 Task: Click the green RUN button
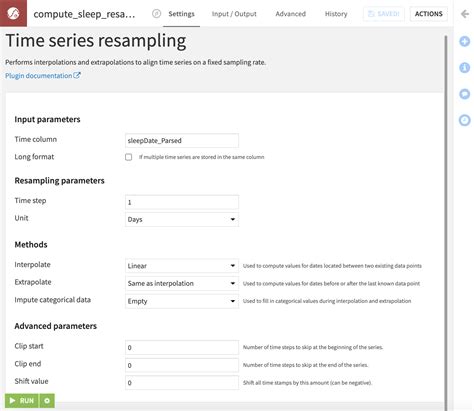(22, 400)
